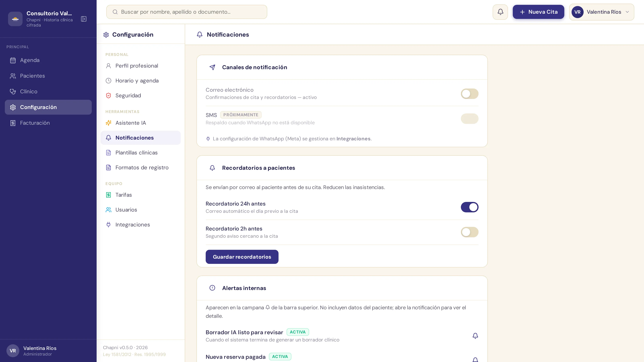The image size is (644, 362).
Task: Click the bell icon for Borrador IA alert
Action: coord(475,336)
